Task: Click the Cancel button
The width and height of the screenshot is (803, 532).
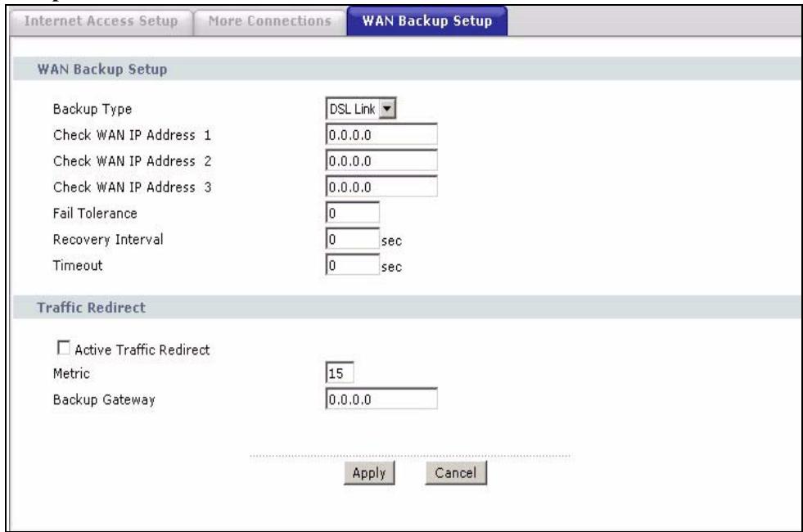Action: (456, 472)
